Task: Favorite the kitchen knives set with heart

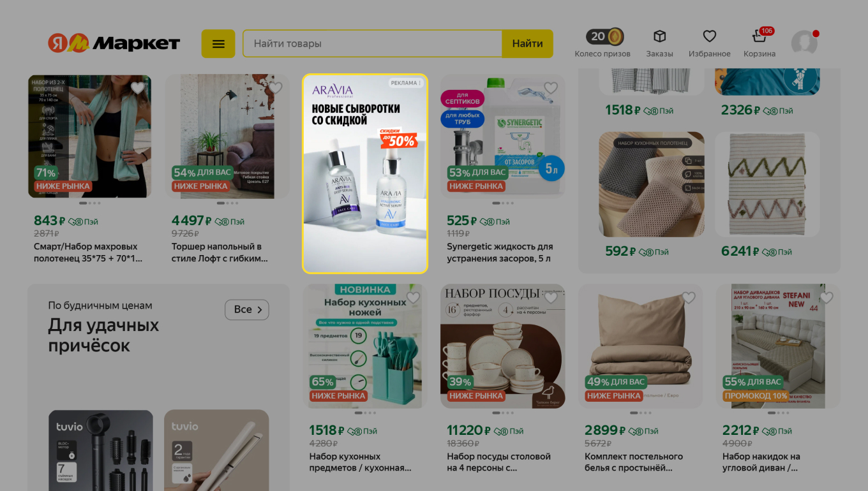Action: point(413,298)
